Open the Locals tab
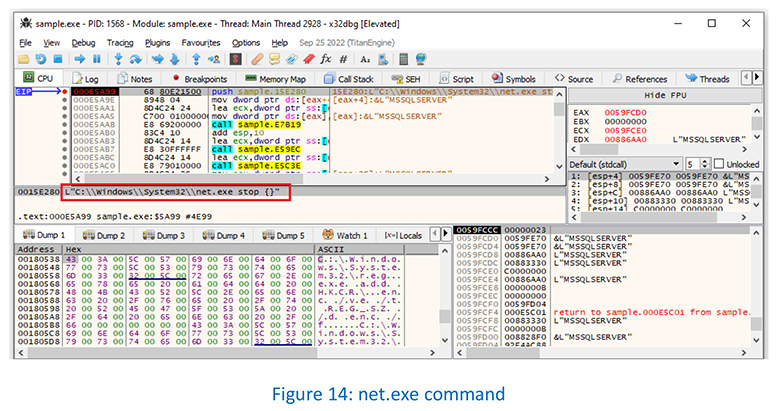The width and height of the screenshot is (777, 411). point(403,235)
